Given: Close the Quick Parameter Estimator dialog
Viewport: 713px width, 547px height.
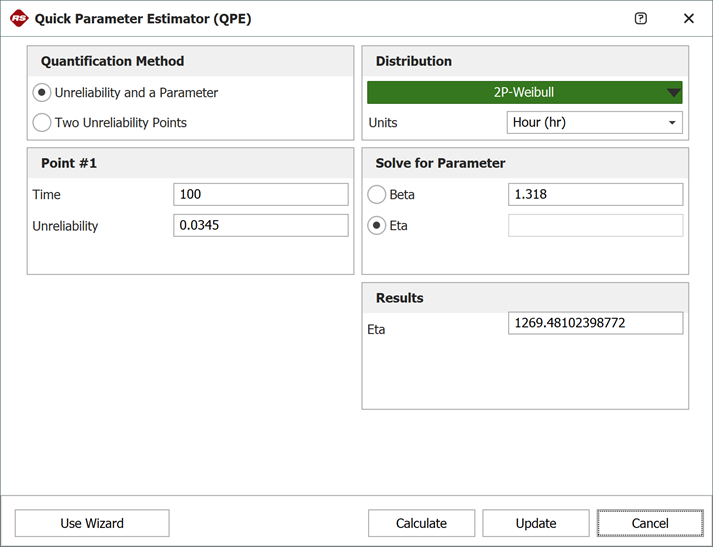Looking at the screenshot, I should pos(689,18).
